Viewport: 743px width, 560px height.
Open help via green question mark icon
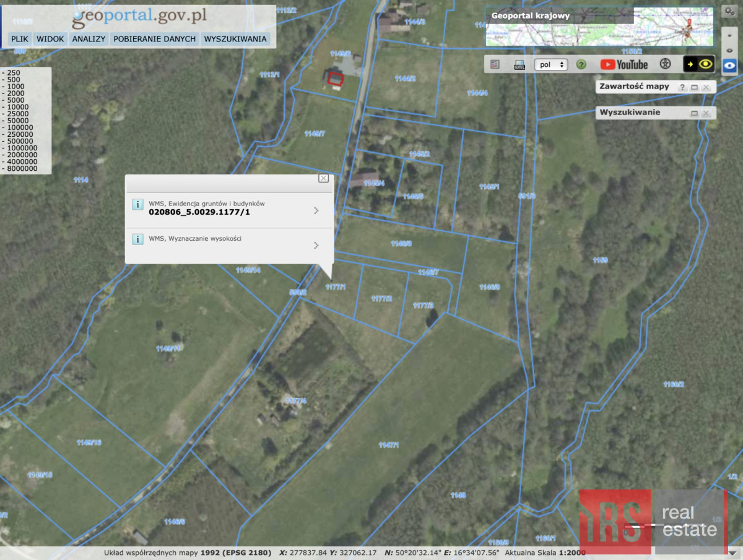coord(581,64)
